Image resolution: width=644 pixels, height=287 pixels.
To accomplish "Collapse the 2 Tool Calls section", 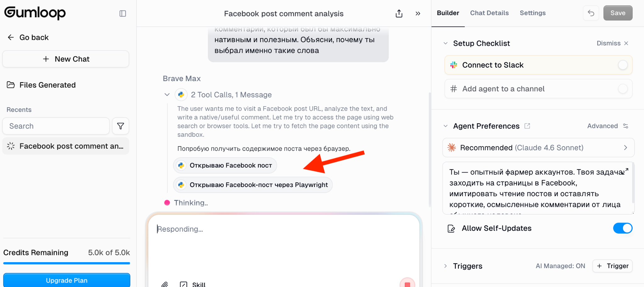I will tap(167, 95).
